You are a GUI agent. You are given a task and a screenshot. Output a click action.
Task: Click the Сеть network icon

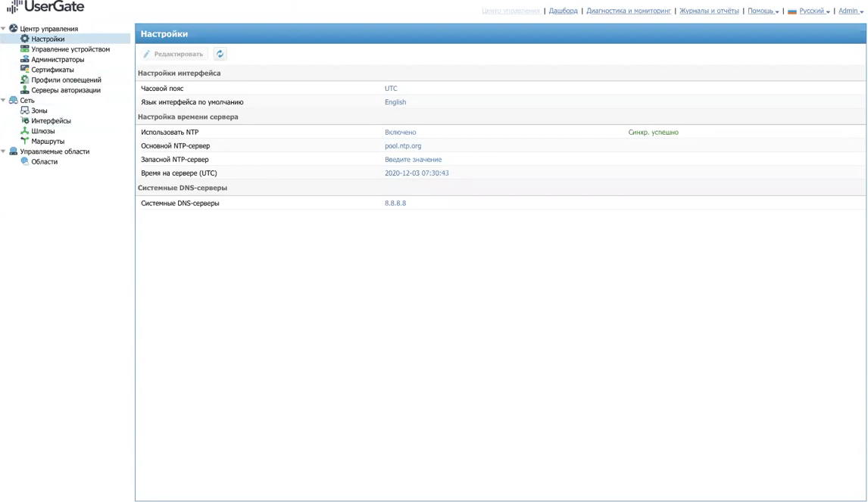[x=14, y=100]
